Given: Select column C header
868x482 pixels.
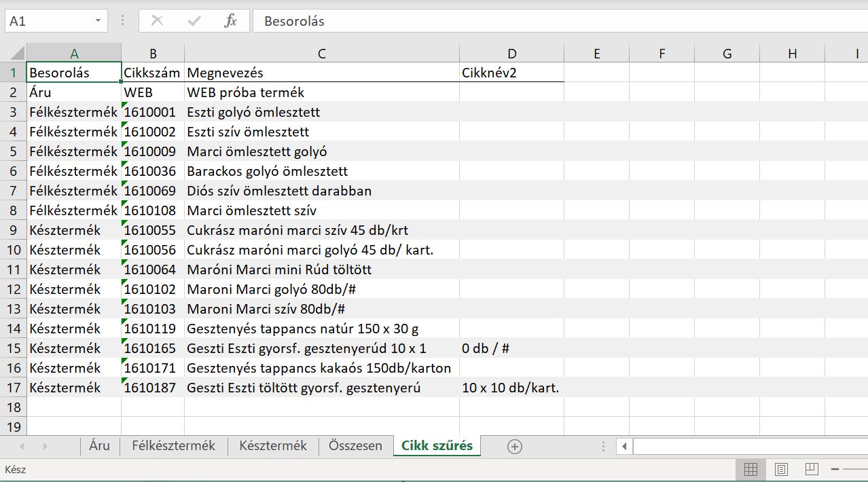Looking at the screenshot, I should click(321, 54).
